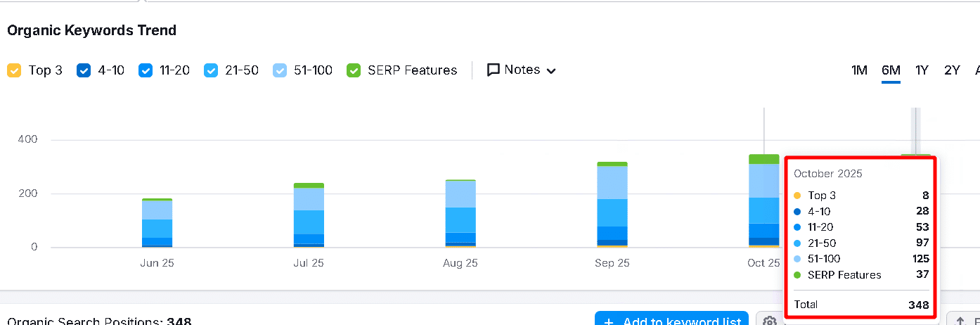
Task: Disable the 11-20 positions checkbox
Action: [x=146, y=70]
